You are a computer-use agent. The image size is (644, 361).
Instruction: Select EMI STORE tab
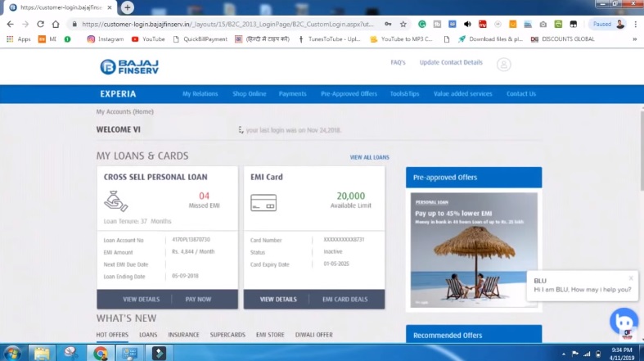coord(270,335)
